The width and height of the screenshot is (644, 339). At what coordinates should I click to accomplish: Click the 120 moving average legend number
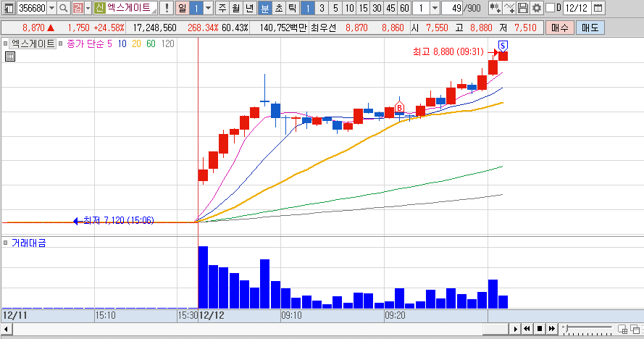pos(167,43)
